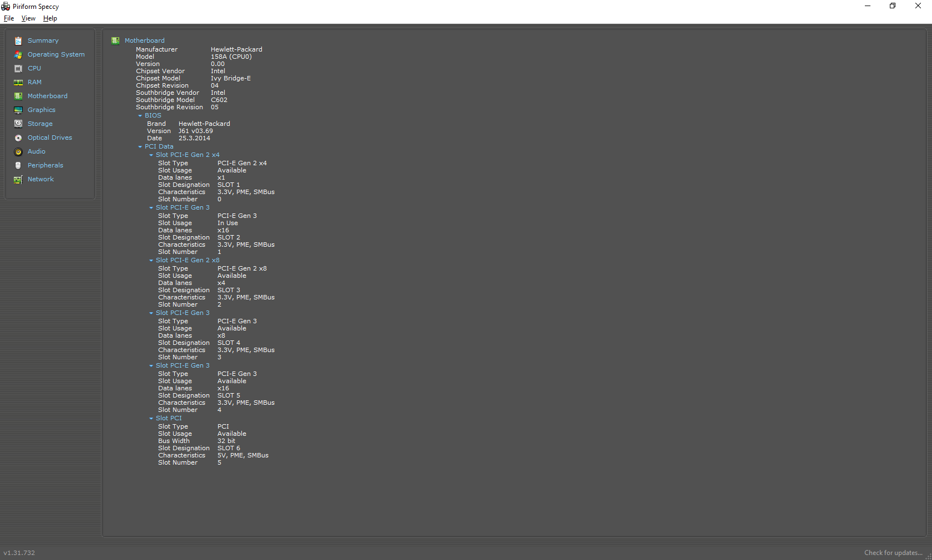This screenshot has height=560, width=932.
Task: Click the Speccy app icon in title bar
Action: pos(6,6)
